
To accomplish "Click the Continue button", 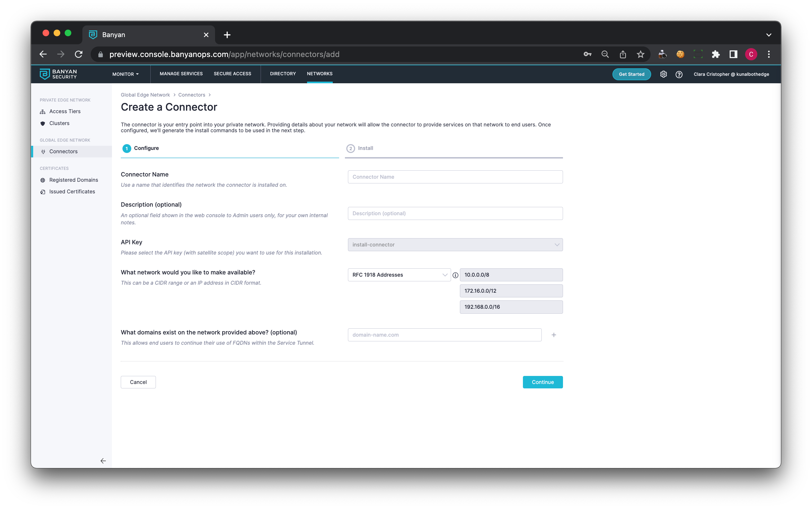I will 542,382.
